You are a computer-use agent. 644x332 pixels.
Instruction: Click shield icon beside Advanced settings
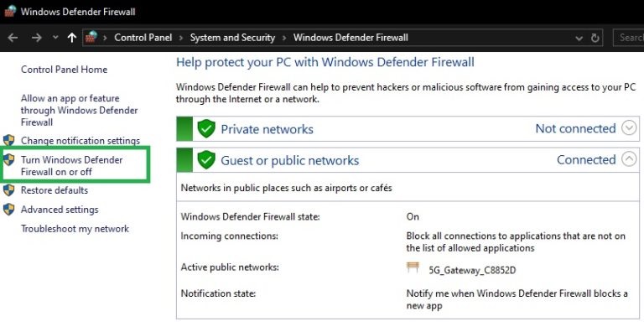pos(8,210)
